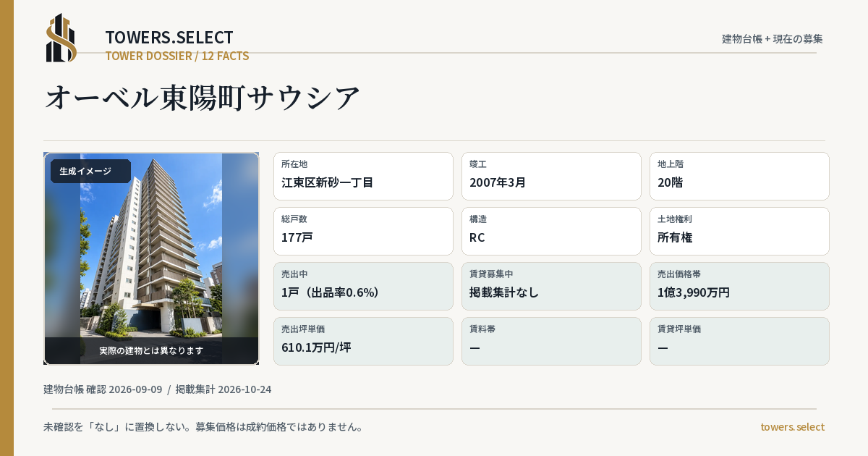Click the 賃貸坪単価 card with dash value
Image resolution: width=868 pixels, height=456 pixels.
(x=739, y=341)
